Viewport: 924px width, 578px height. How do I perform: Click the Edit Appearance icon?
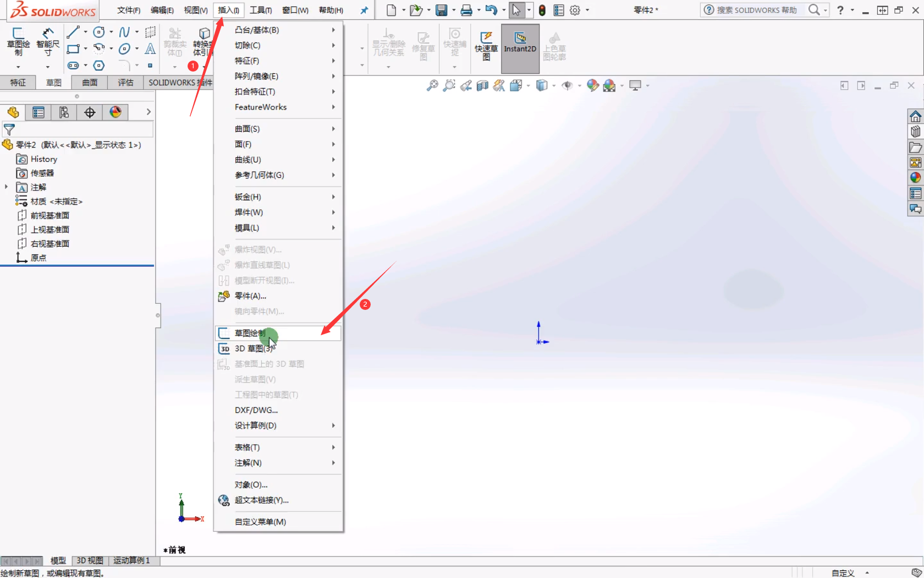pos(592,85)
